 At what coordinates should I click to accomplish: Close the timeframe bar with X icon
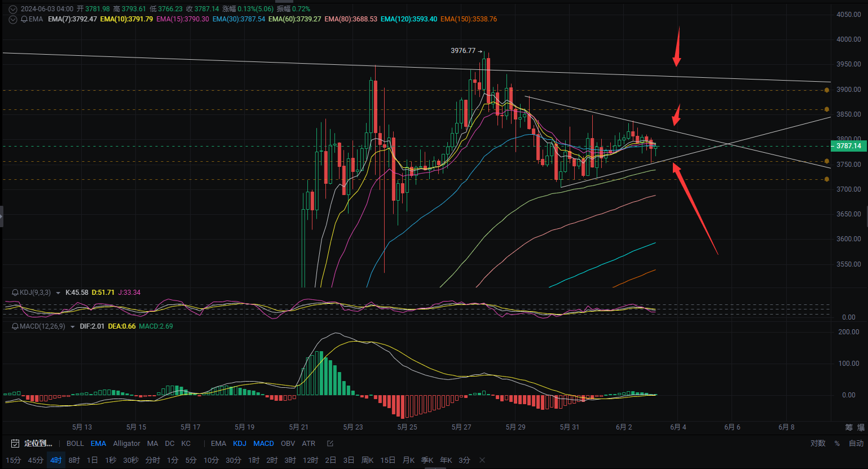pos(482,461)
